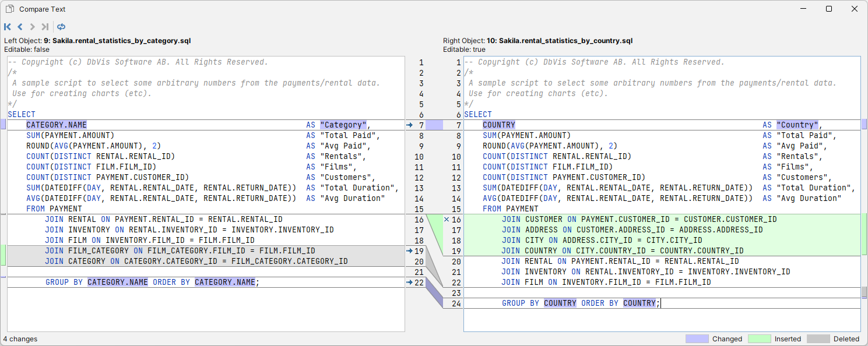868x346 pixels.
Task: Click left object file name rental_statistics_by_category.sql
Action: click(x=122, y=41)
